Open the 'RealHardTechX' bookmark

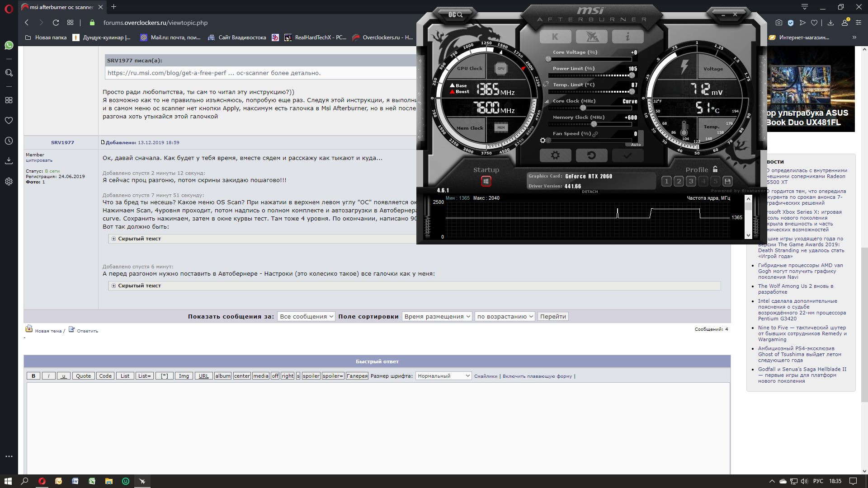(x=316, y=38)
